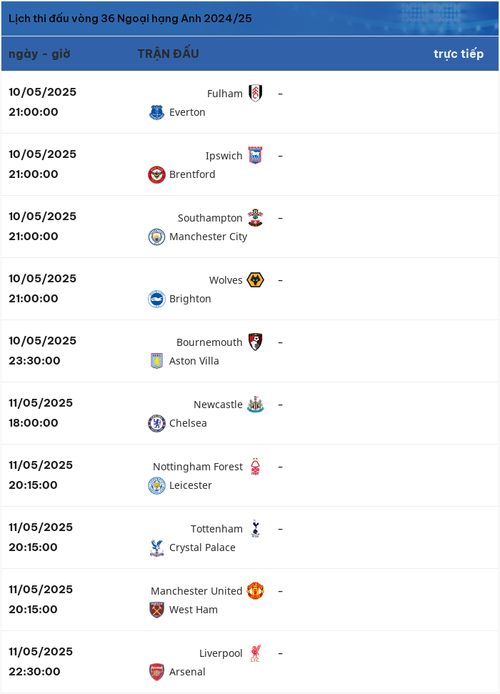500x694 pixels.
Task: Click the 'trực tiếp' column header
Action: pos(458,54)
